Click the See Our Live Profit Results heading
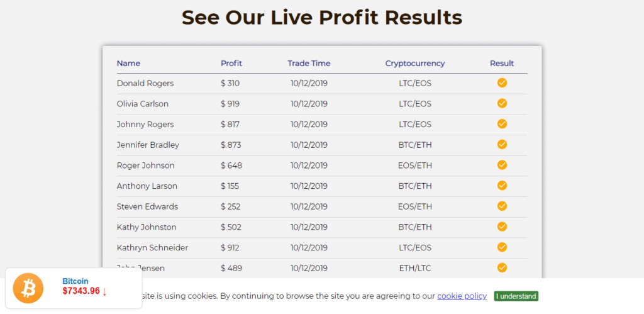Image resolution: width=644 pixels, height=314 pixels. pos(321,17)
